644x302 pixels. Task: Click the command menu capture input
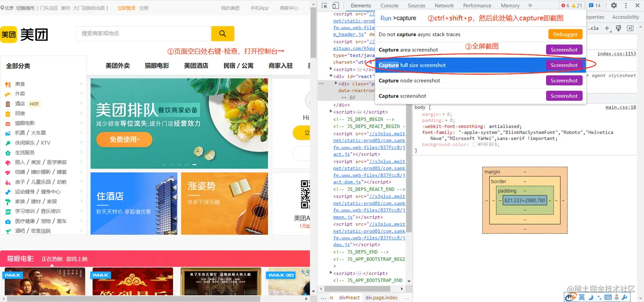pyautogui.click(x=480, y=18)
